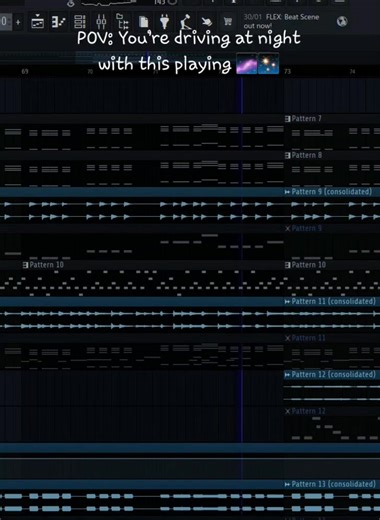The image size is (380, 520).
Task: Open audio clip menu of Pattern 9 (consolidated)
Action: coord(287,192)
